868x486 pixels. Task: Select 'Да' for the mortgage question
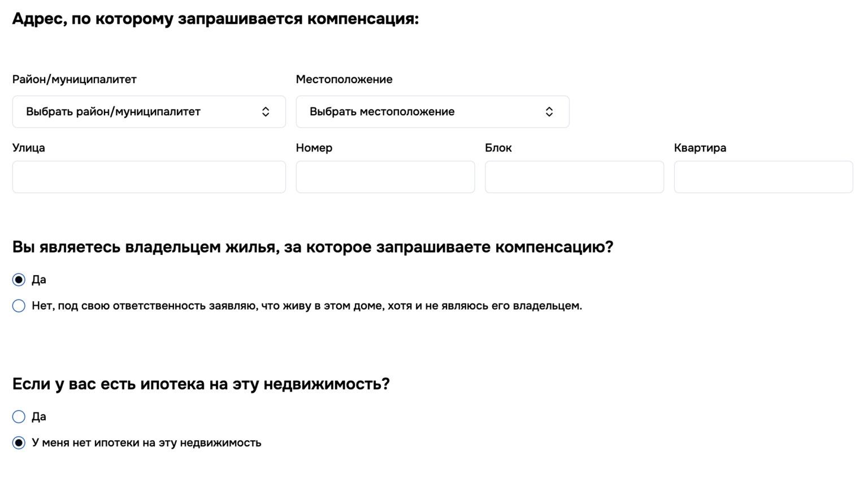click(x=19, y=416)
